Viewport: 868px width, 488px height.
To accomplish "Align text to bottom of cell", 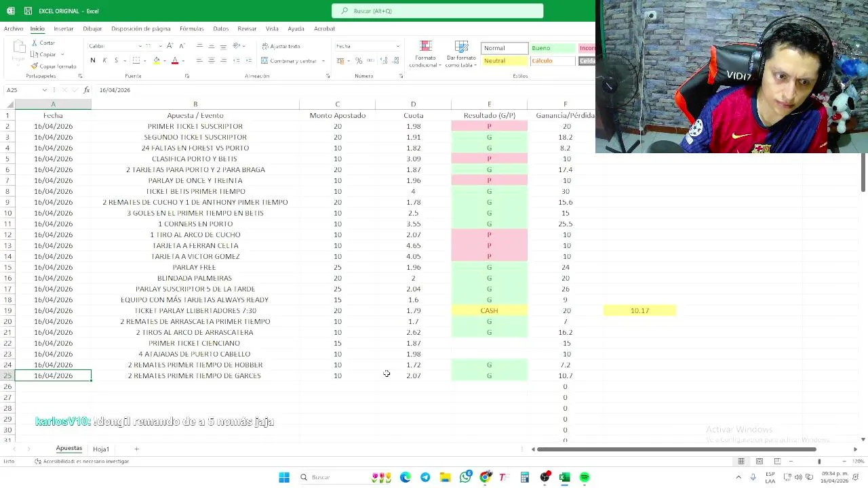I will [223, 46].
